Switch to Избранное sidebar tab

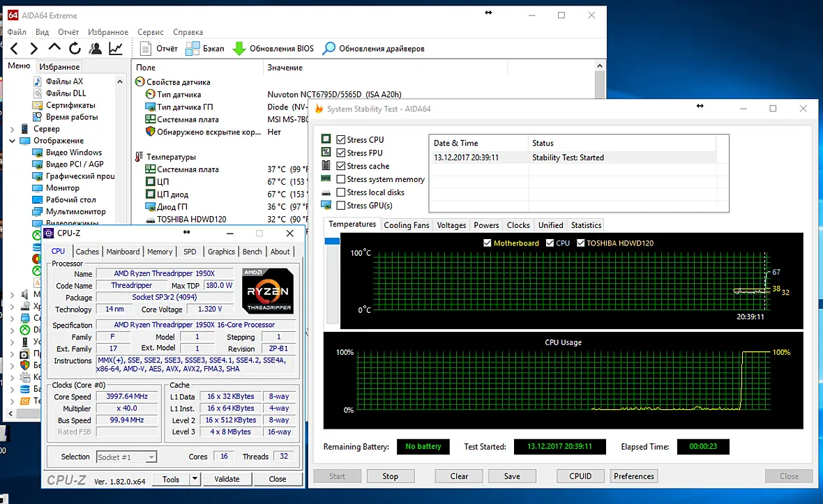point(59,67)
